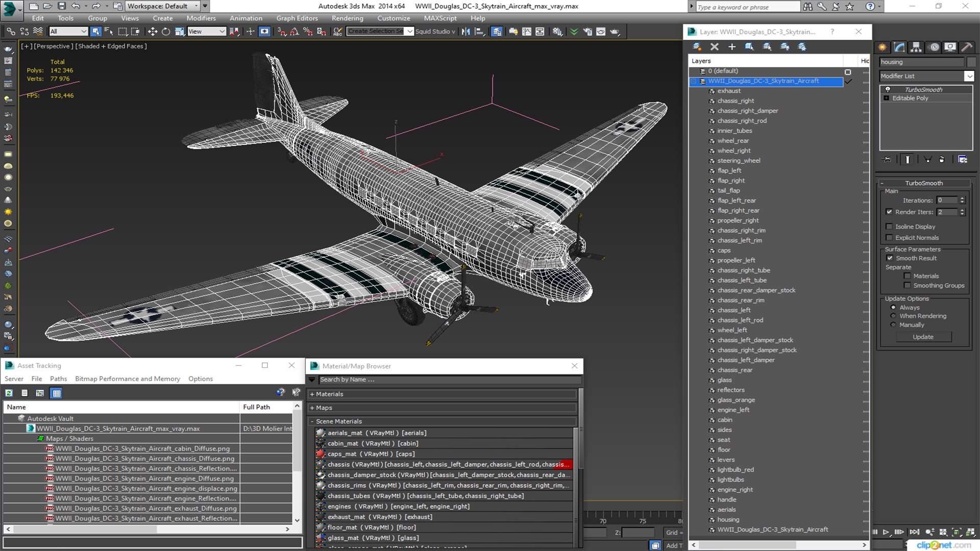Image resolution: width=980 pixels, height=551 pixels.
Task: Click Create New Layer icon in Layer dialog
Action: pyautogui.click(x=697, y=47)
